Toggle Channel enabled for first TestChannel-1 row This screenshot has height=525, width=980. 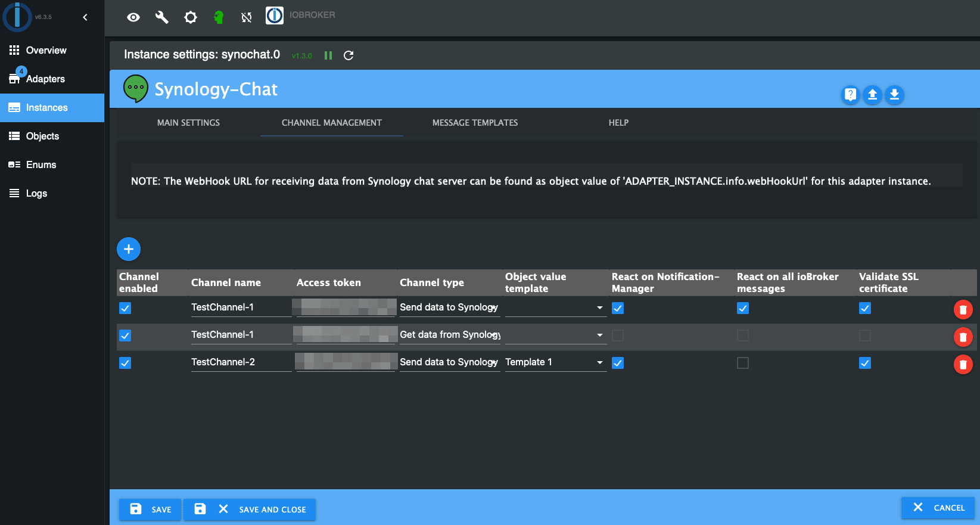pyautogui.click(x=125, y=308)
